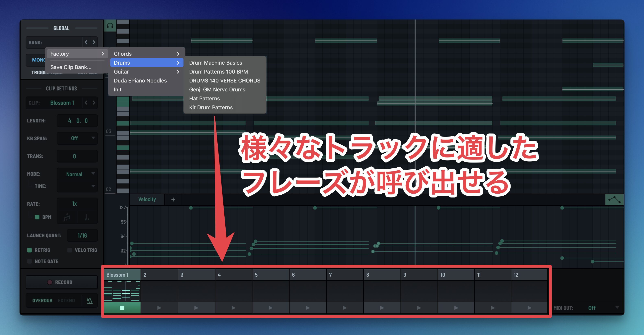Click the TRANS value field
The width and height of the screenshot is (644, 335).
click(x=77, y=156)
